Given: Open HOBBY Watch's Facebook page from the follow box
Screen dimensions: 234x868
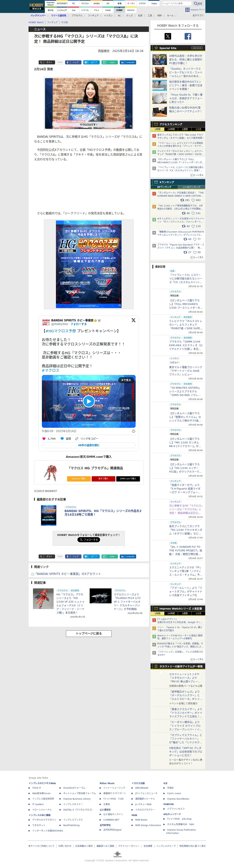Looking at the screenshot, I should pos(188,36).
